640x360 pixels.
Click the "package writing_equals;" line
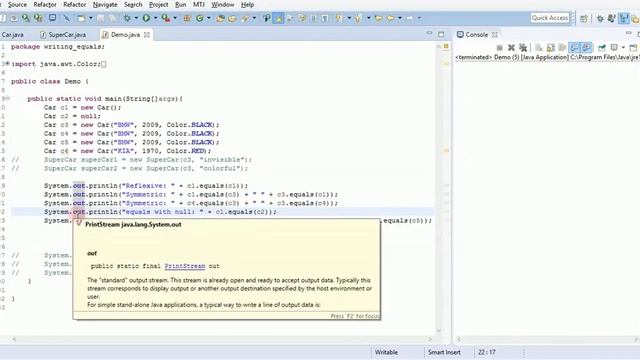click(x=58, y=47)
